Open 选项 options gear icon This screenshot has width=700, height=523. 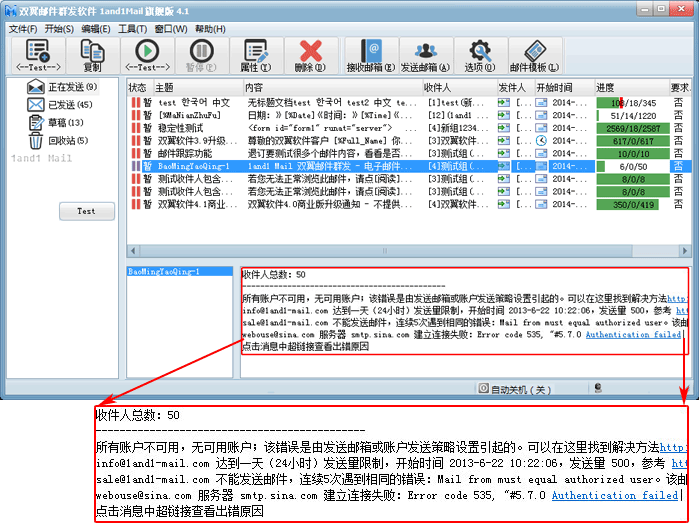coord(480,55)
